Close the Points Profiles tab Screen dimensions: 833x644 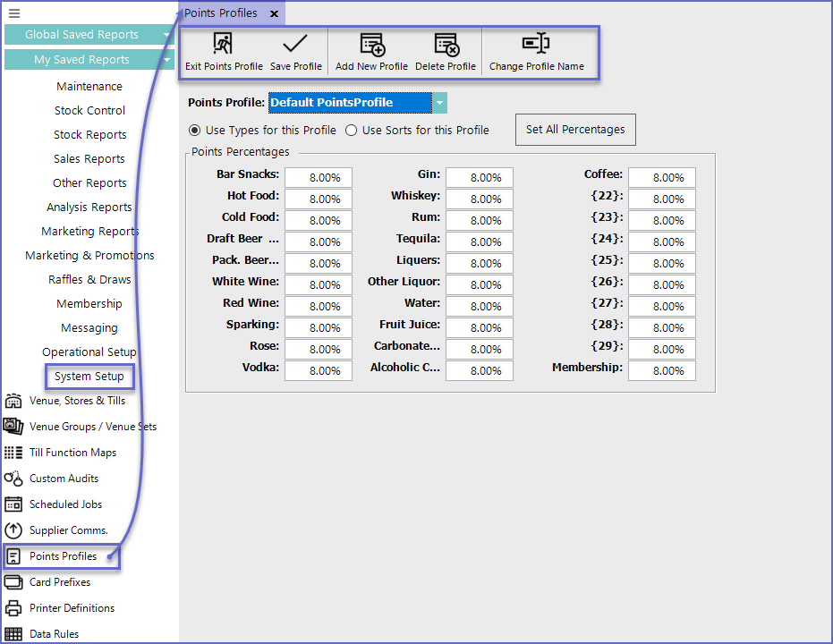tap(274, 13)
